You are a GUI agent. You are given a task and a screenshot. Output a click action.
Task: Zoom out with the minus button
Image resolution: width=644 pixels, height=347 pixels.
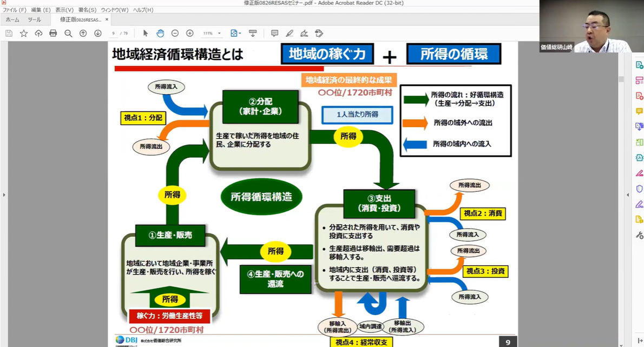[x=175, y=33]
